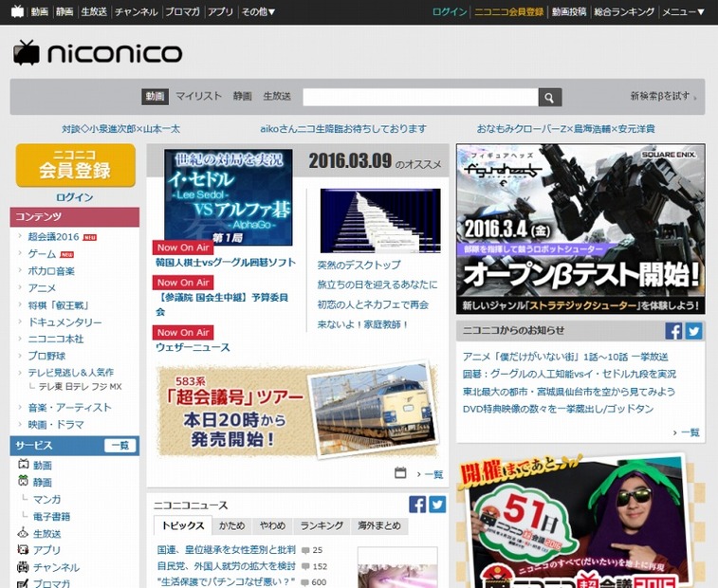The height and width of the screenshot is (588, 718).
Task: Open チャンネル in the top navigation bar
Action: coord(136,12)
